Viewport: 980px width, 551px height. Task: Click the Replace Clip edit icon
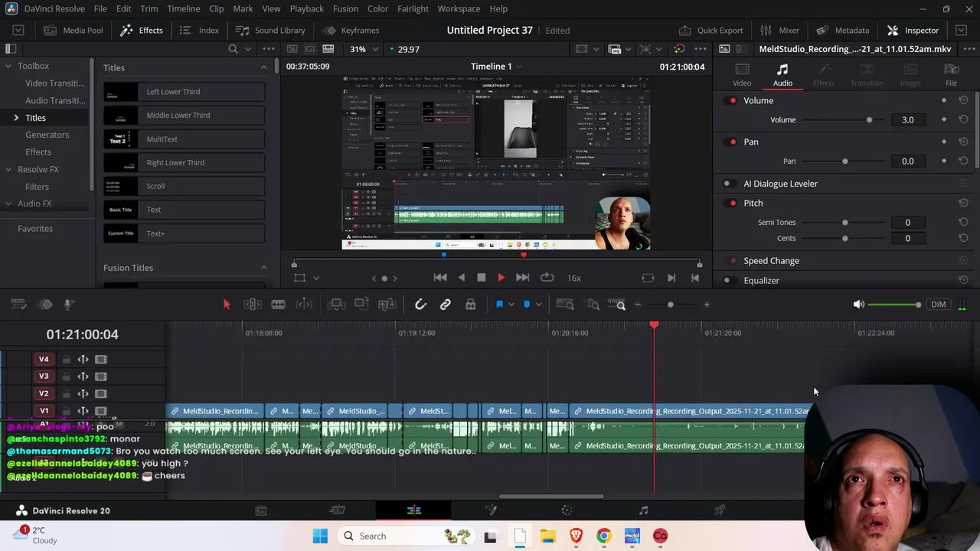pyautogui.click(x=387, y=305)
